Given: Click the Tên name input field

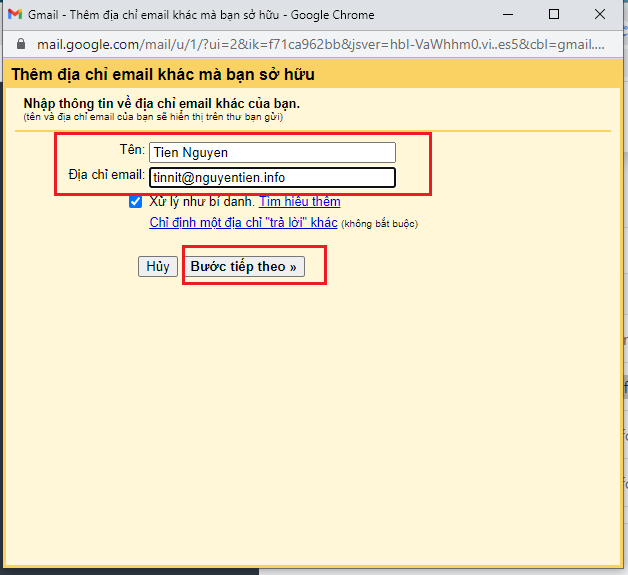Looking at the screenshot, I should [272, 153].
